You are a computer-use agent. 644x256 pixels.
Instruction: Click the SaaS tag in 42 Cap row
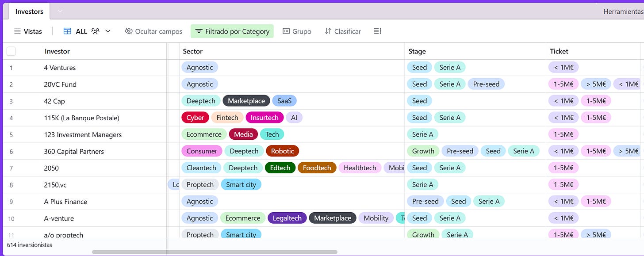click(x=284, y=101)
